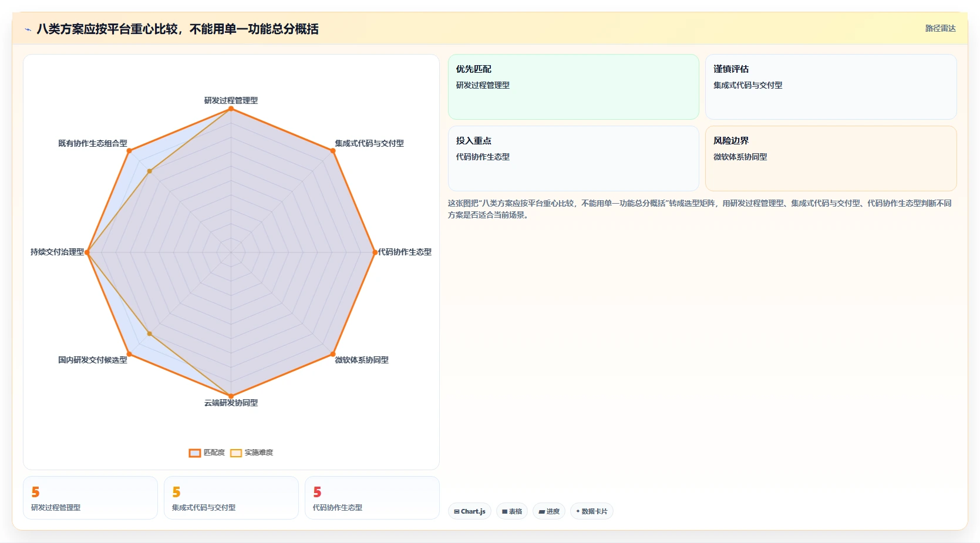The height and width of the screenshot is (543, 980).
Task: Click 研发过程管理型 text in 优先匹配 card
Action: tap(483, 85)
